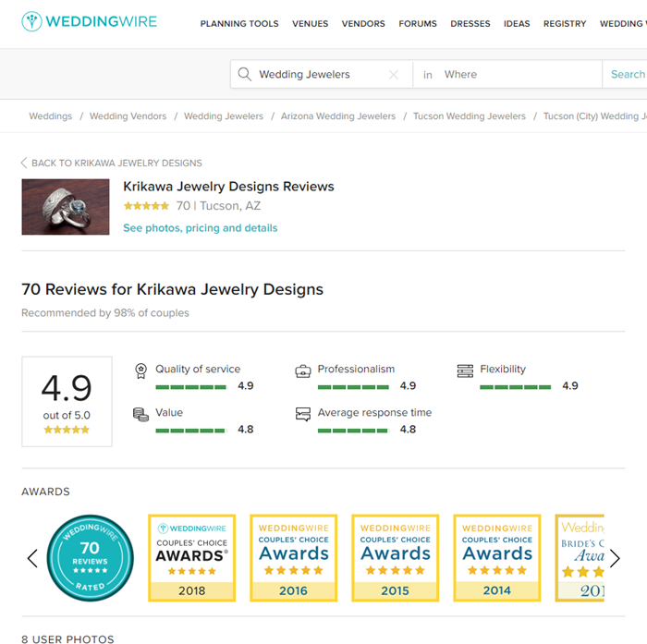Open the Registry menu
Screen dimensions: 647x644
point(565,23)
